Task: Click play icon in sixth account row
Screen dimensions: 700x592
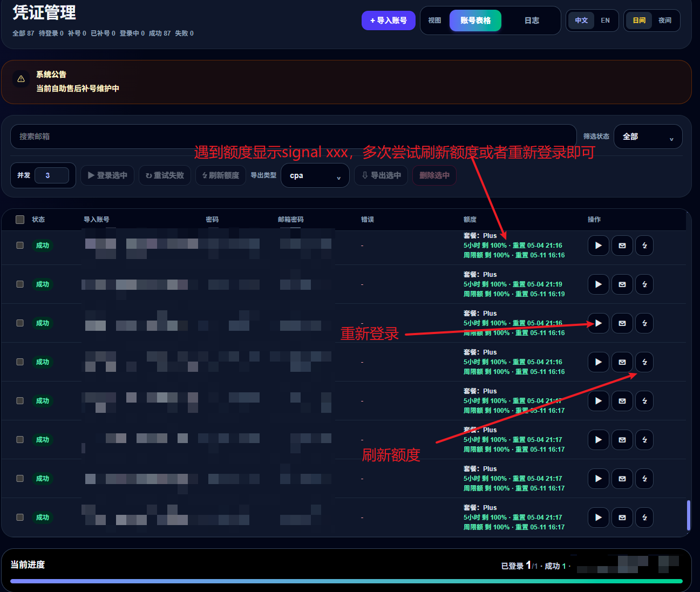Action: (598, 440)
